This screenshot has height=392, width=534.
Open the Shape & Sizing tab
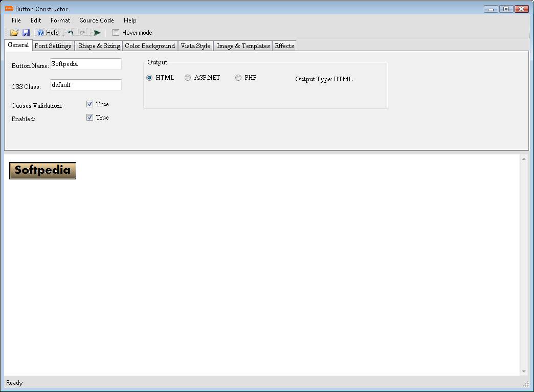99,46
